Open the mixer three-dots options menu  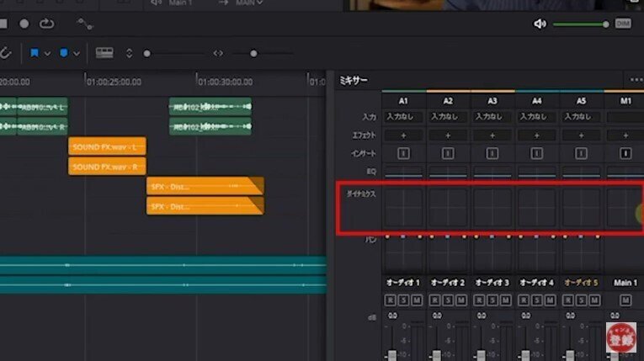636,80
